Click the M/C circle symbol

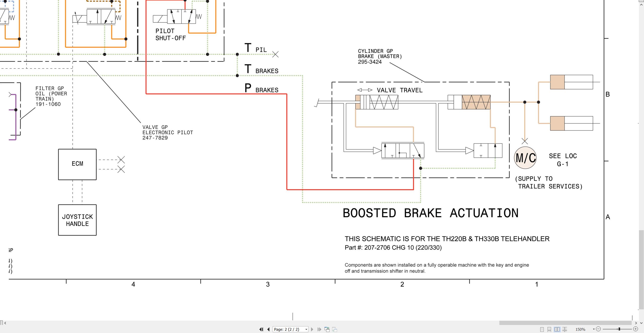(525, 158)
